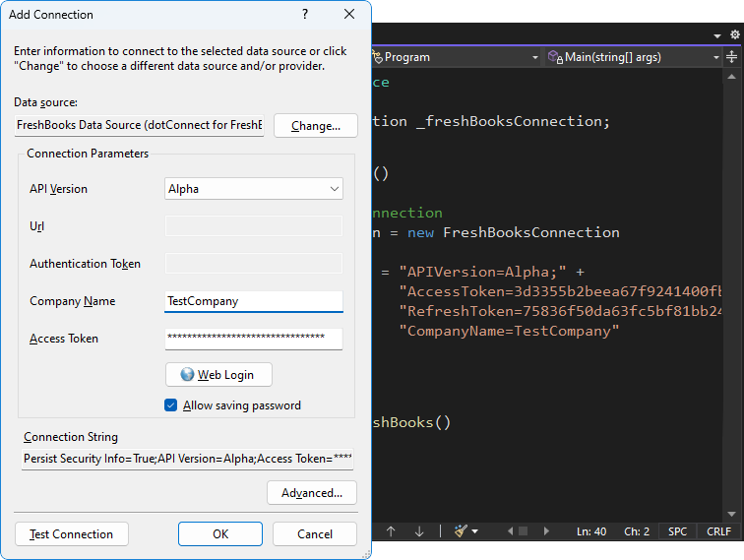Click the Main method icon in navigation bar

click(555, 57)
